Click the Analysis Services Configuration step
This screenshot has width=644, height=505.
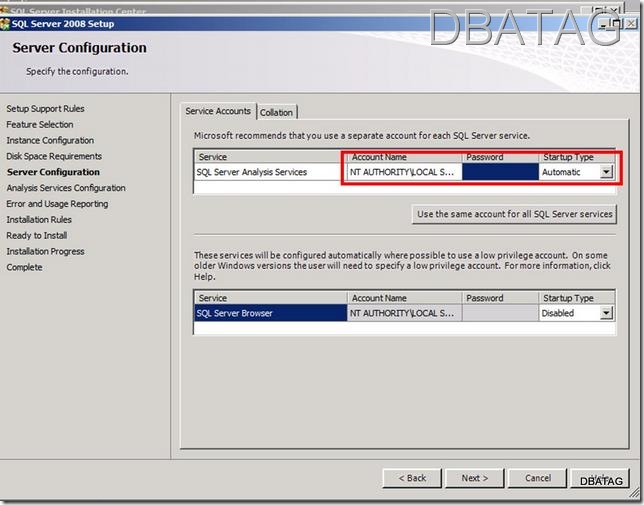(66, 188)
